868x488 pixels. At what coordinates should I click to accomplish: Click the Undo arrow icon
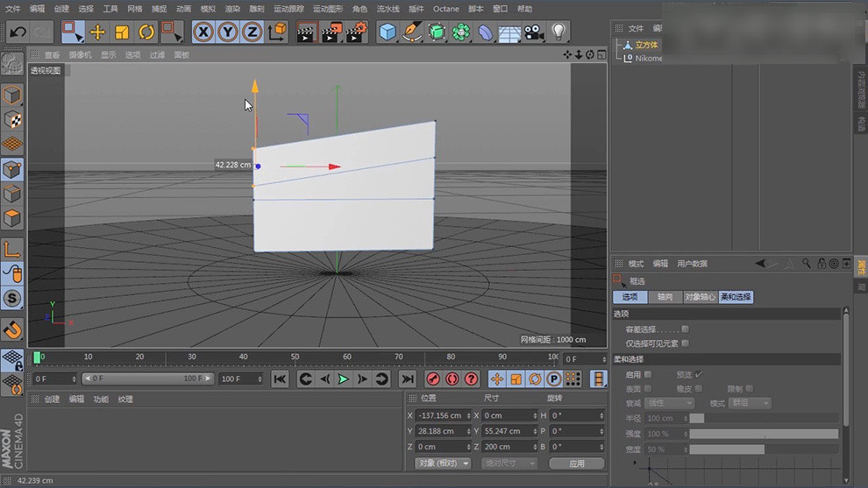pyautogui.click(x=17, y=32)
